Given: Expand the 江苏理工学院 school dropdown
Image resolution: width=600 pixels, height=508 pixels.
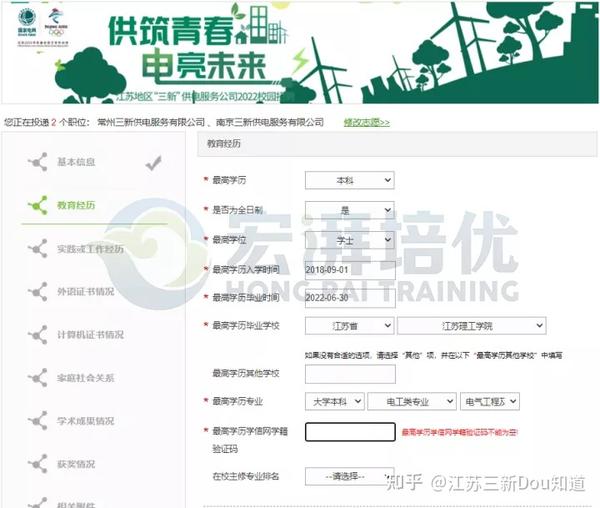Looking at the screenshot, I should tap(471, 326).
